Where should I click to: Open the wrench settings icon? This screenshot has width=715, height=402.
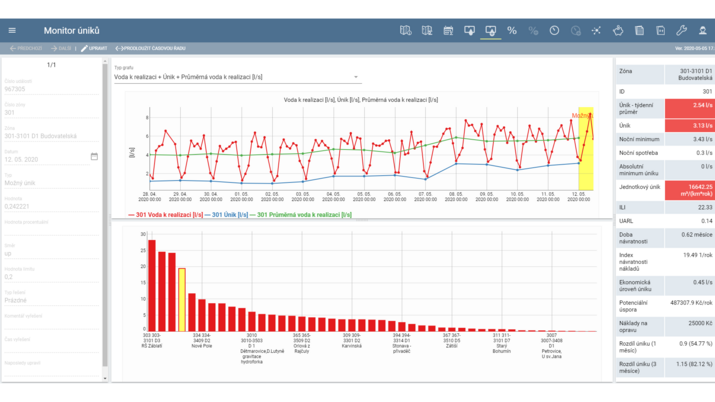coord(682,31)
